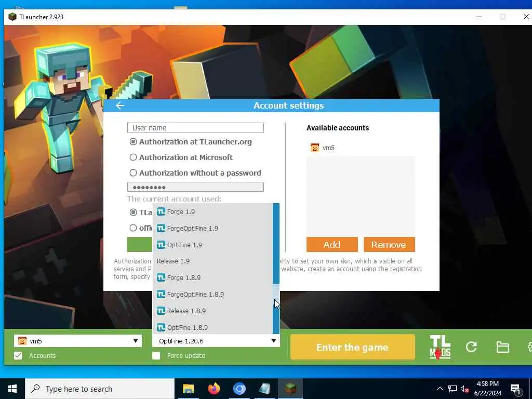
Task: Select the offi account type radio
Action: tap(134, 228)
